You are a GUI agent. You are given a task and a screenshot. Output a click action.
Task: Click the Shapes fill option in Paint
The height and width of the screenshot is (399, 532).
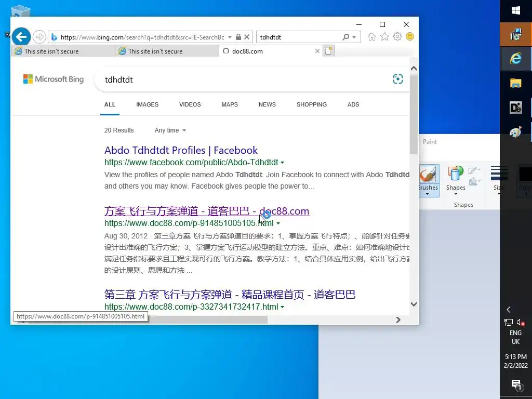(x=474, y=182)
